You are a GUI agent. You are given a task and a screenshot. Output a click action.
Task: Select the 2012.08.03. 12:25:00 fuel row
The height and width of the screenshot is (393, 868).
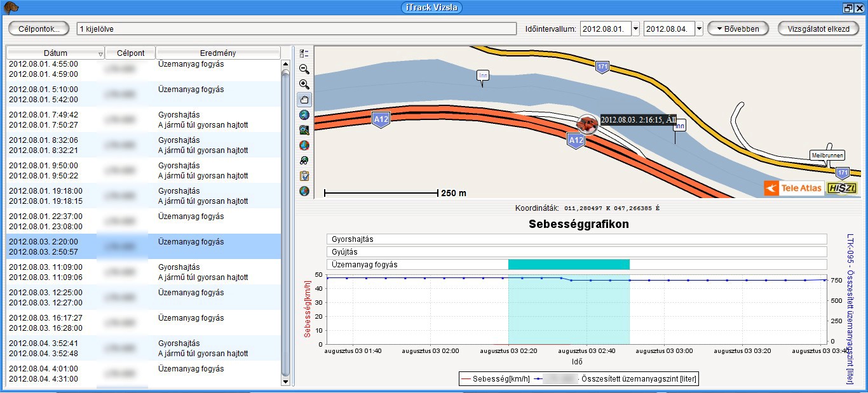(x=143, y=297)
